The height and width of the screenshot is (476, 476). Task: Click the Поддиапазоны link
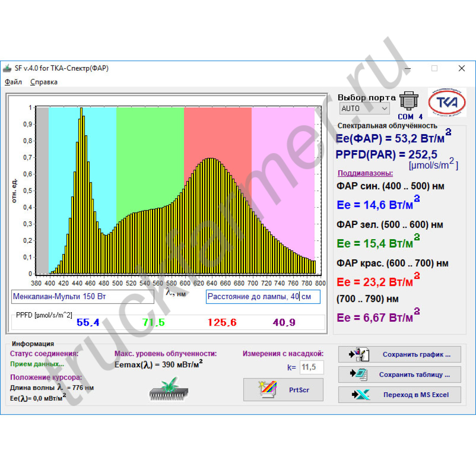click(365, 173)
